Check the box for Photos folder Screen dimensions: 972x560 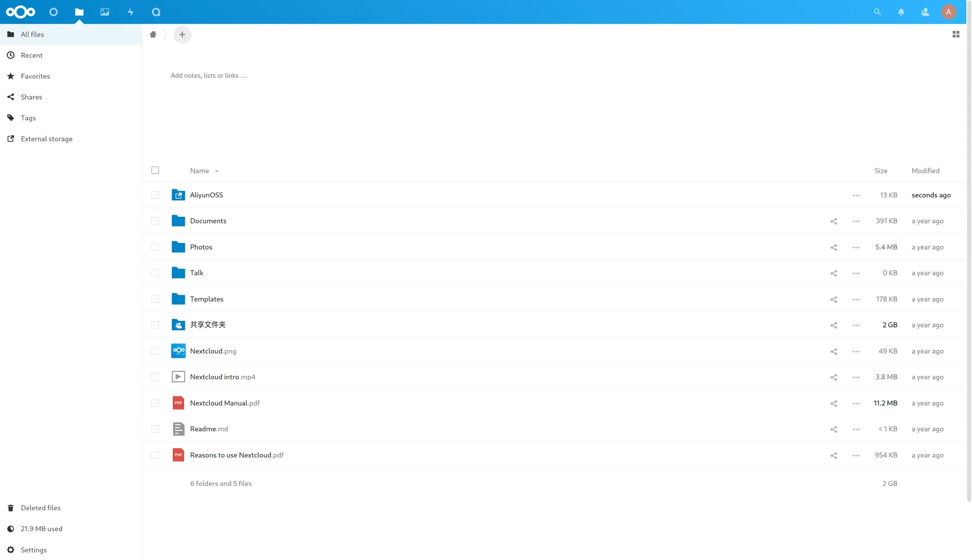[155, 247]
